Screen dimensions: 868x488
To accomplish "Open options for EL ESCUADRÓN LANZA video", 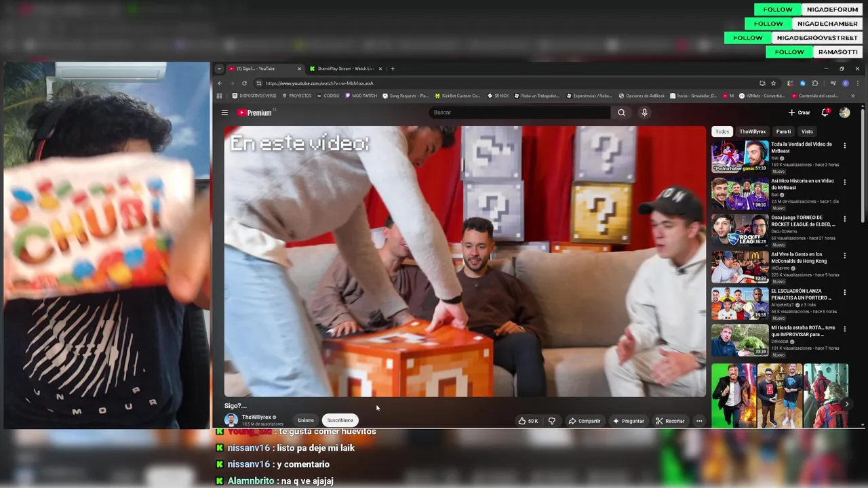I will [x=845, y=292].
